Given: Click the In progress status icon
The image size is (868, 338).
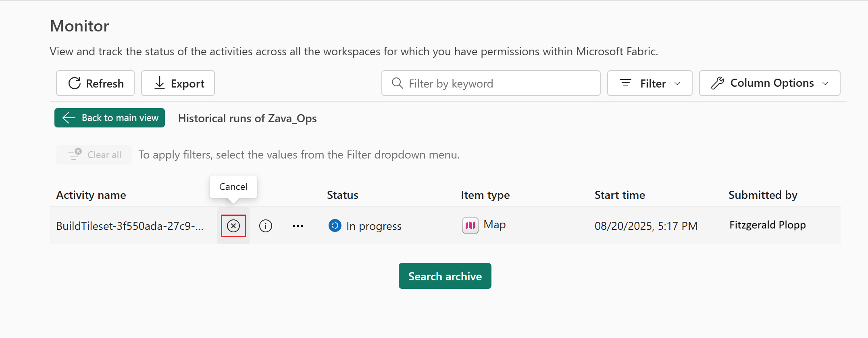Looking at the screenshot, I should tap(335, 226).
